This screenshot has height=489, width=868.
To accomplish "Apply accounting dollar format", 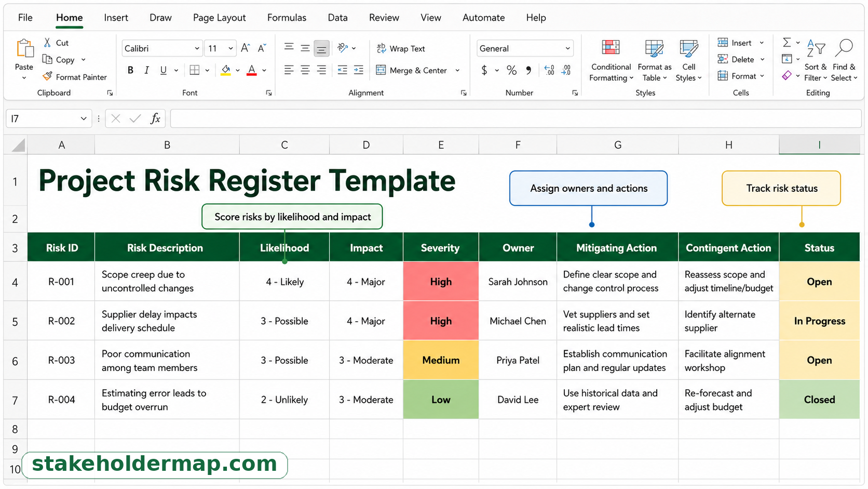I will coord(484,70).
